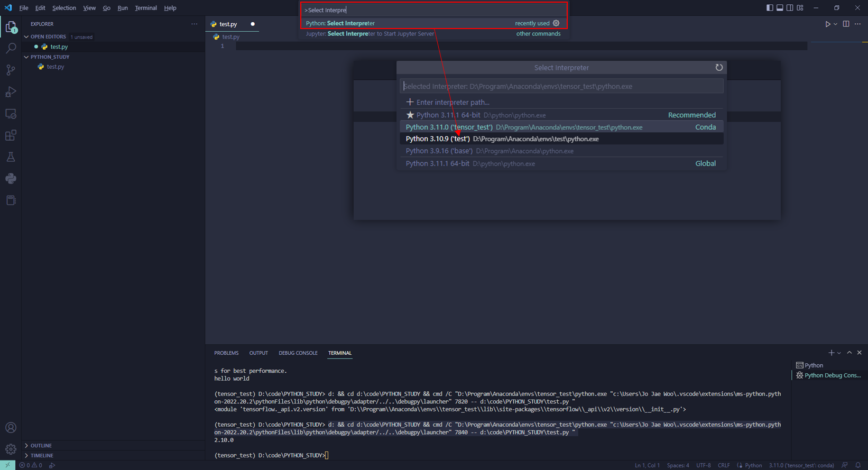The width and height of the screenshot is (868, 470).
Task: Open the feedback icon in the status bar
Action: [x=845, y=465]
